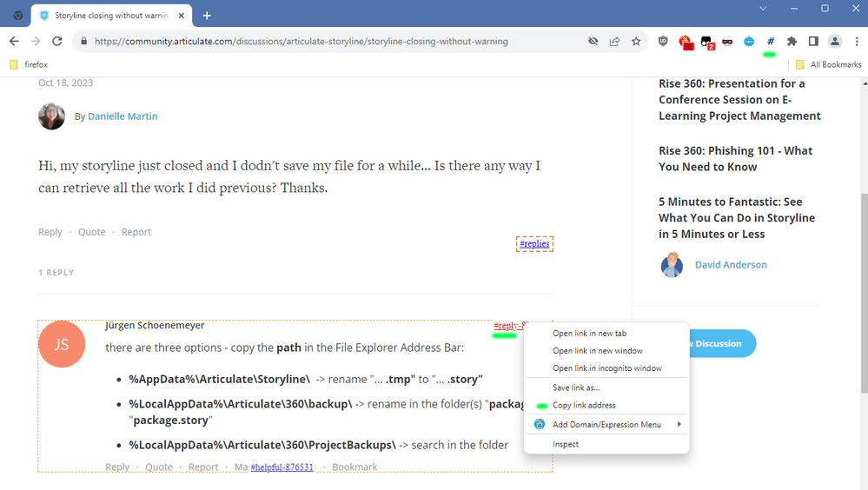Open Rise 360: Phishing 101 article

pyautogui.click(x=736, y=159)
